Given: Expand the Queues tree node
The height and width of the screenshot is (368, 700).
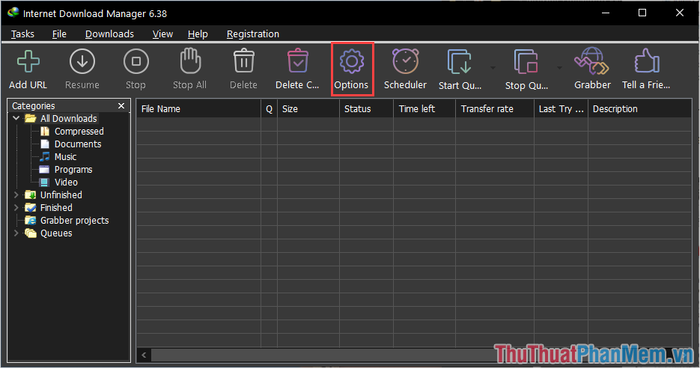Looking at the screenshot, I should tap(16, 233).
